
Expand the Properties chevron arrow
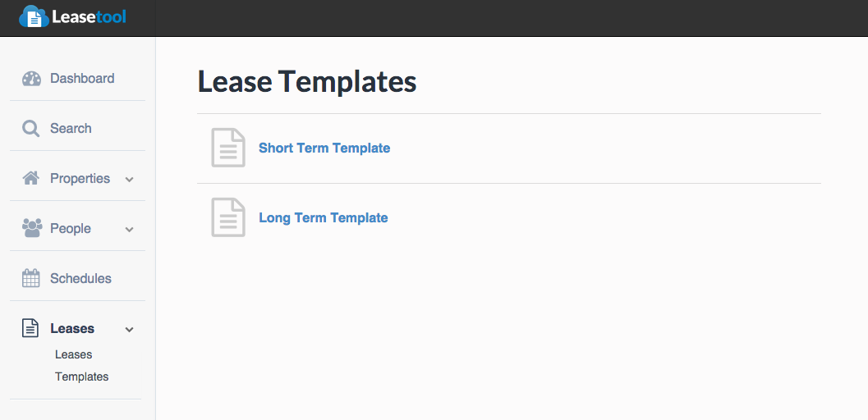pyautogui.click(x=129, y=179)
